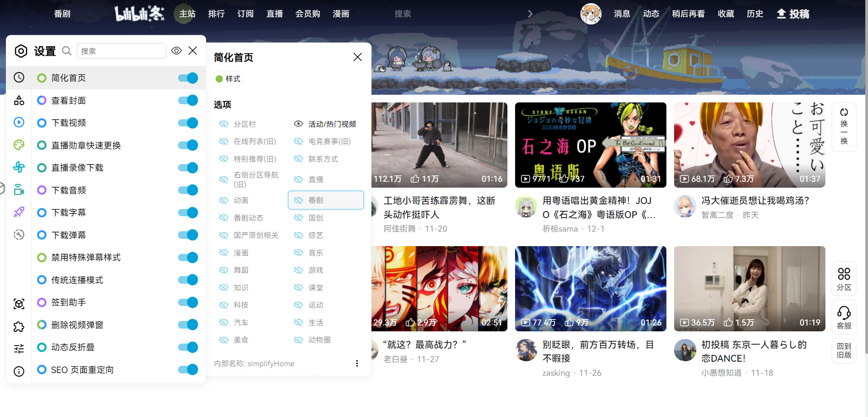
Task: Disable the 简化首页 toggle
Action: (188, 78)
